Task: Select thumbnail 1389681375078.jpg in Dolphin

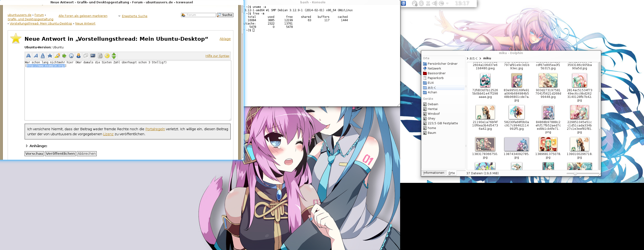Action: click(548, 144)
